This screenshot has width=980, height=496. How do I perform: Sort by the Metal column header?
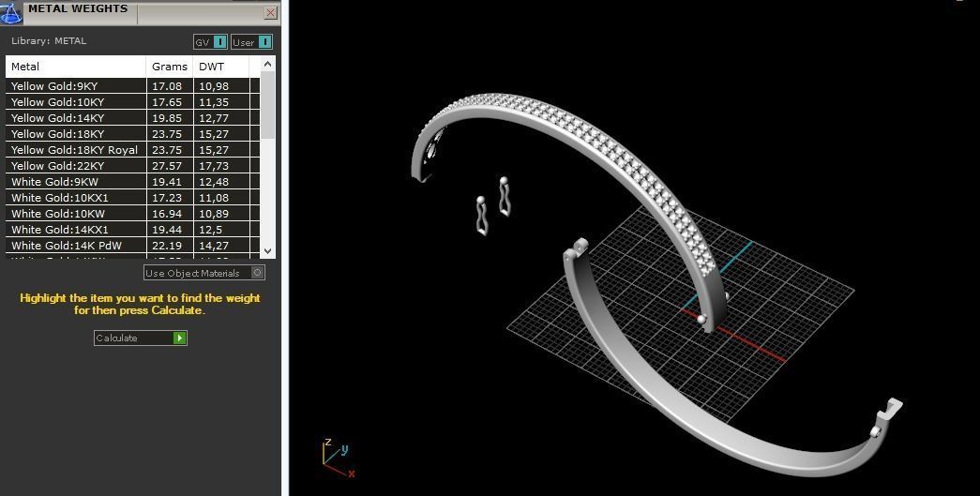point(76,67)
